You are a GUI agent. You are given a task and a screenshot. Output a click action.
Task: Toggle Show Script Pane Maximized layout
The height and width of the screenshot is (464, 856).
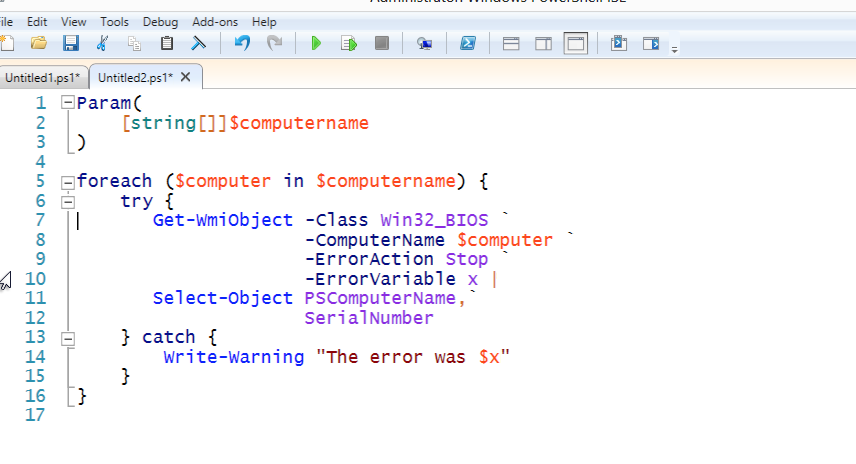pyautogui.click(x=575, y=43)
